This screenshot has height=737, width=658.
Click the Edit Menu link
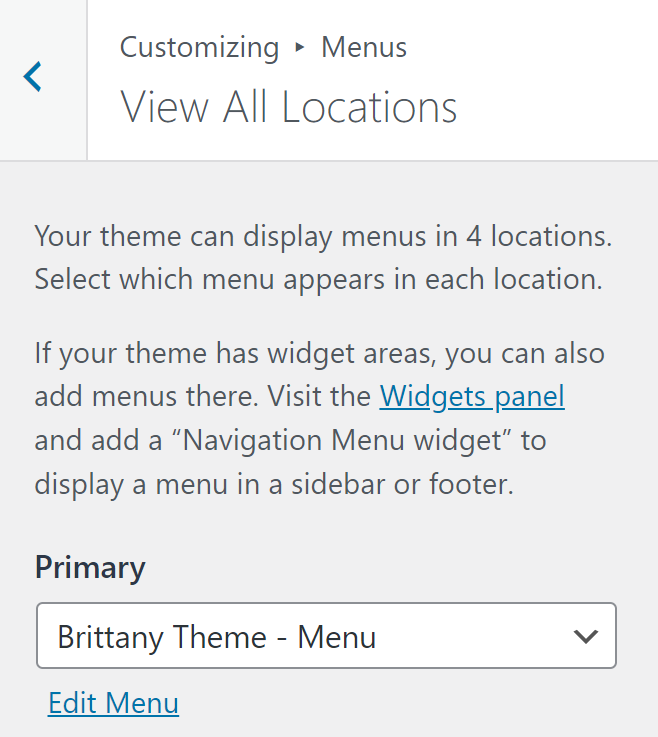pyautogui.click(x=113, y=703)
